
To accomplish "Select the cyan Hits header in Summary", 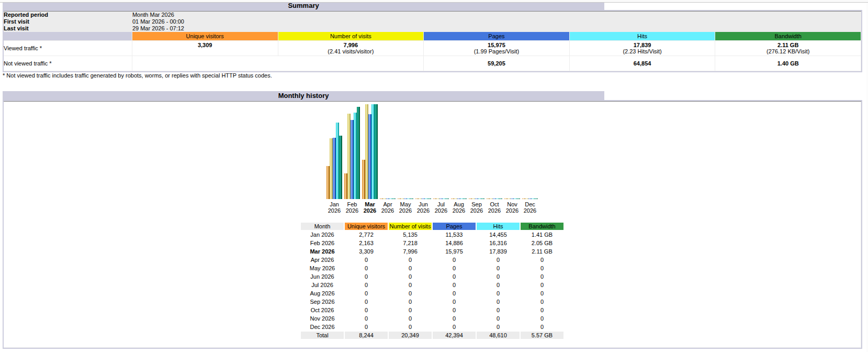I will pos(642,36).
